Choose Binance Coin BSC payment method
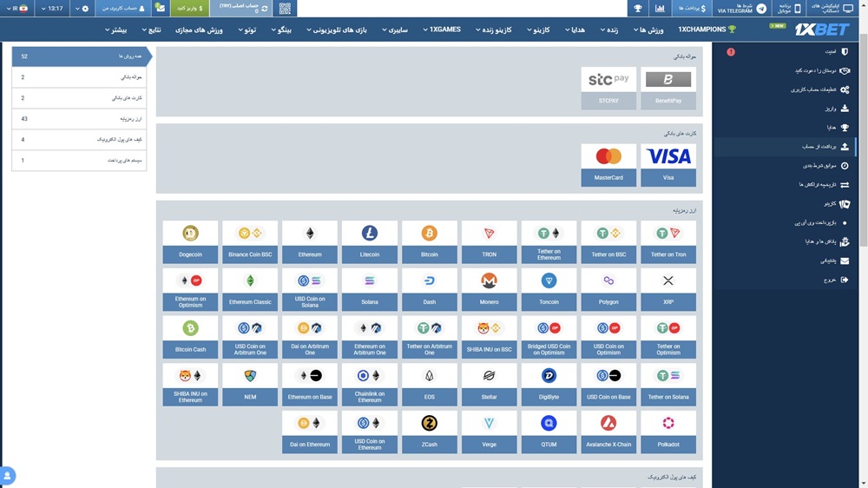 coord(250,241)
